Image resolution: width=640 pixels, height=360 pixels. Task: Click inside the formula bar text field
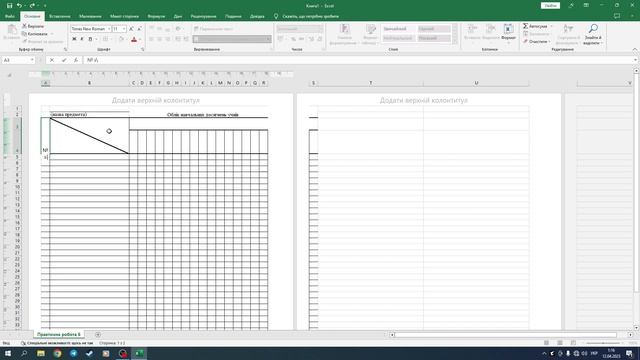pos(358,60)
